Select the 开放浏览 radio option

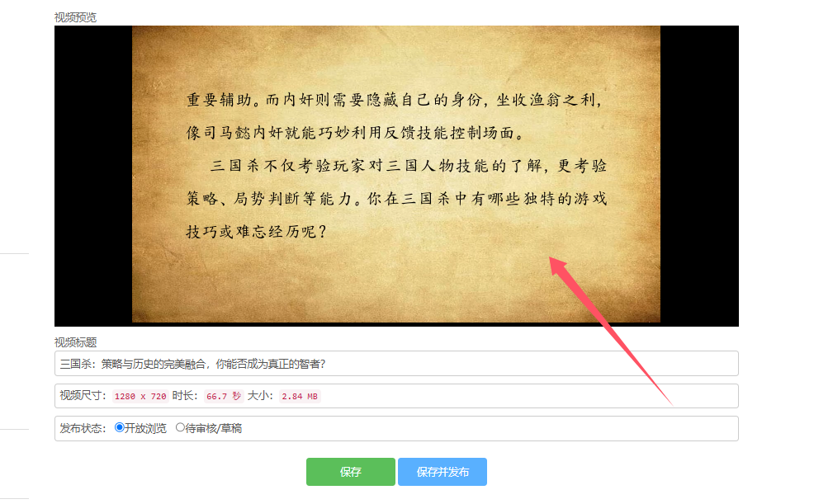pos(120,428)
